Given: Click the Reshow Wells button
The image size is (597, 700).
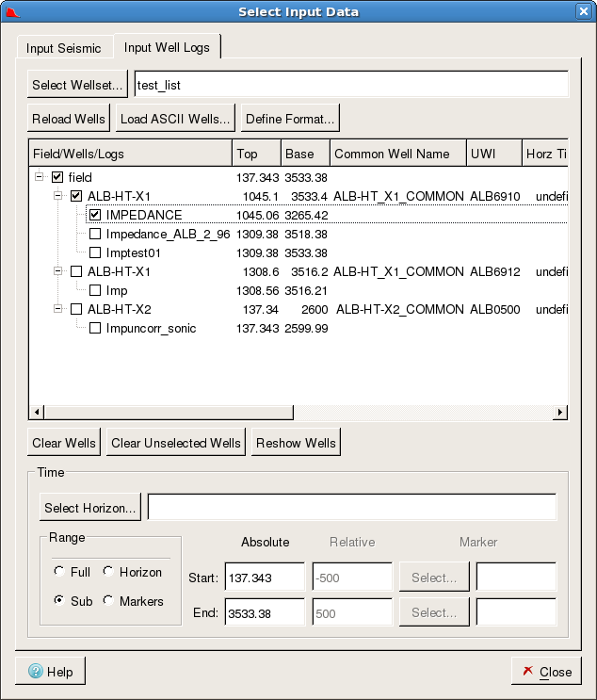Looking at the screenshot, I should click(x=296, y=443).
